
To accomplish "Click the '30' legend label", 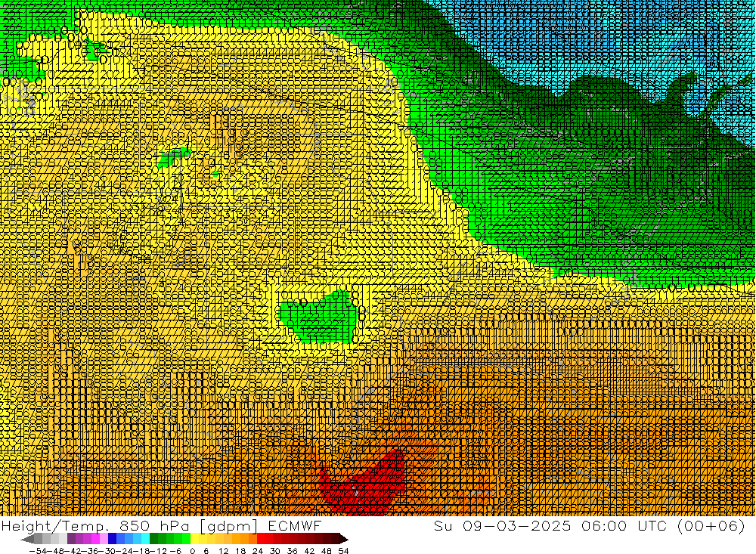I will [275, 551].
